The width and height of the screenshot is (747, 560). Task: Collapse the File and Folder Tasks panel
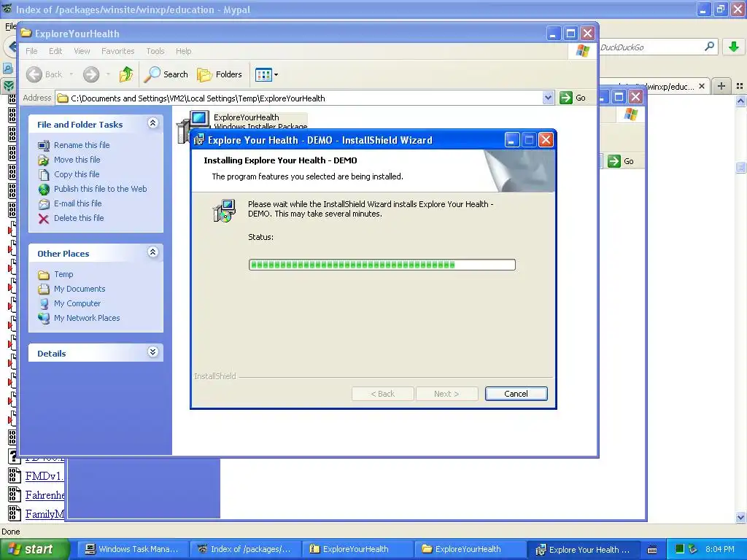pyautogui.click(x=152, y=123)
